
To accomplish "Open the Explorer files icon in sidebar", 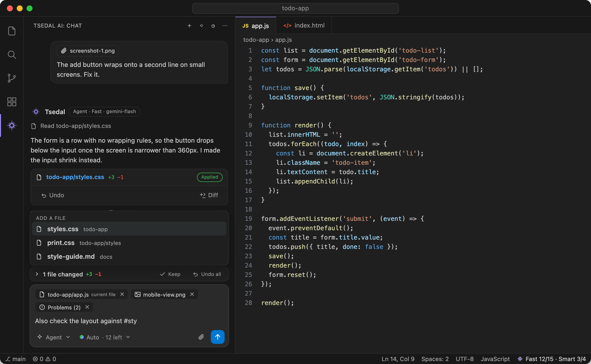I will [12, 31].
